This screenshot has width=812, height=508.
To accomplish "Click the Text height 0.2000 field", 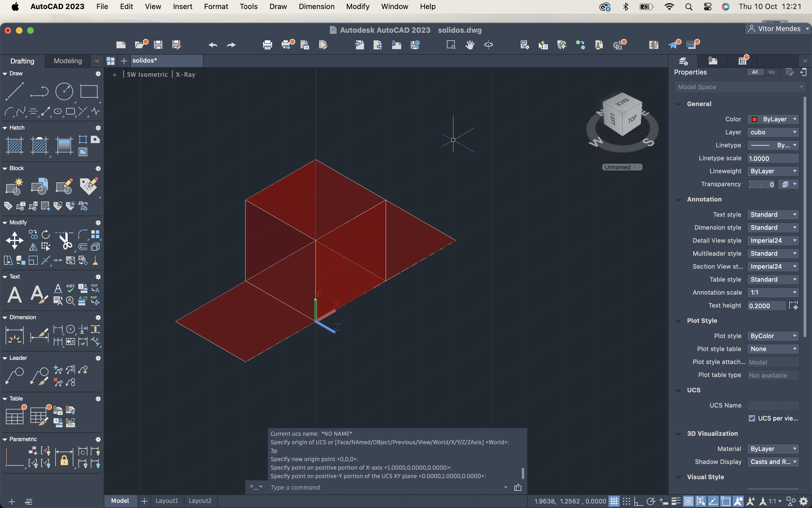I will pyautogui.click(x=766, y=306).
